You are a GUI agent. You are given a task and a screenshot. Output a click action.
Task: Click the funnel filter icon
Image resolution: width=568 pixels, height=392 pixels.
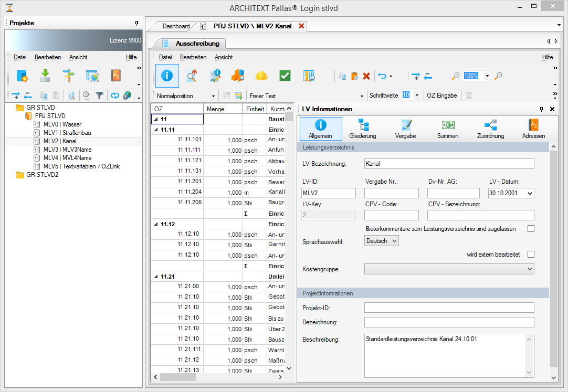[x=99, y=96]
